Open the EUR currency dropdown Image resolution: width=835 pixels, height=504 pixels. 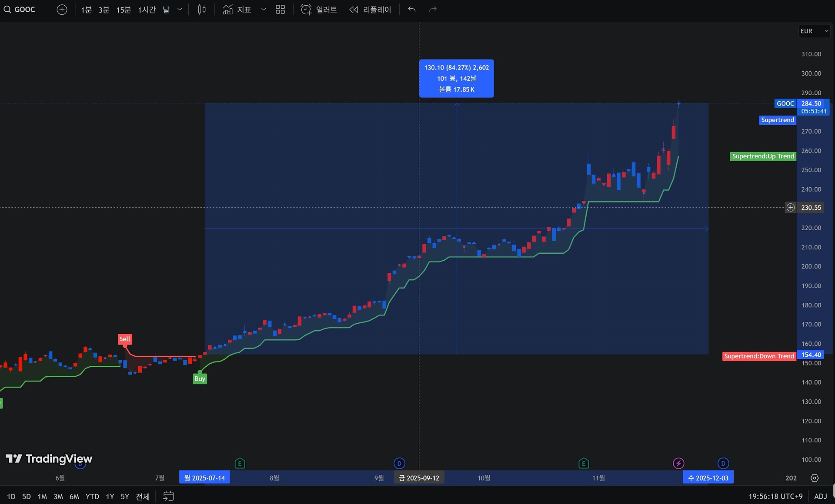coord(814,31)
